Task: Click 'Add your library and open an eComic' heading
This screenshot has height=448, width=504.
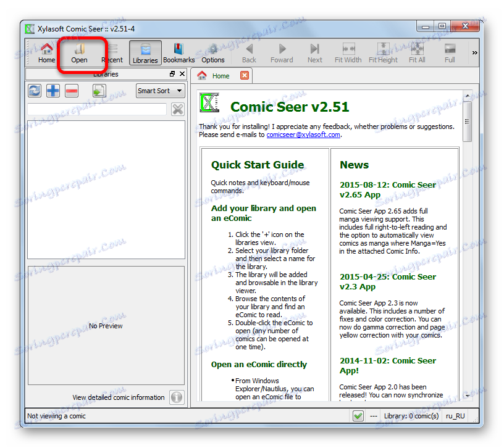Action: [x=264, y=214]
